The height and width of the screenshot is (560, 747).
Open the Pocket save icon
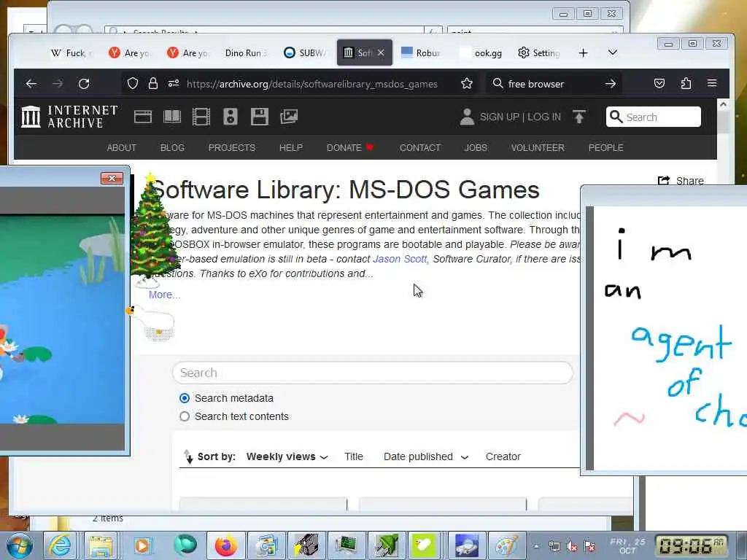tap(659, 84)
